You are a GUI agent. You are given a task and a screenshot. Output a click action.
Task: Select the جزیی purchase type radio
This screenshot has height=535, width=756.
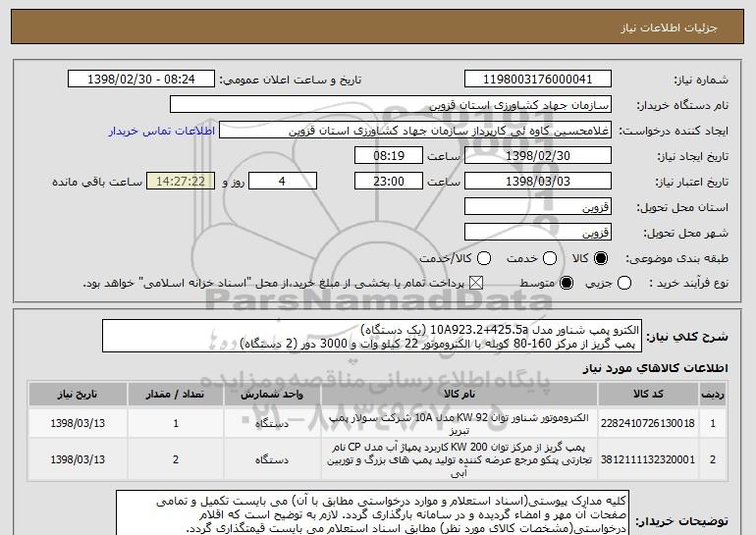pyautogui.click(x=623, y=284)
